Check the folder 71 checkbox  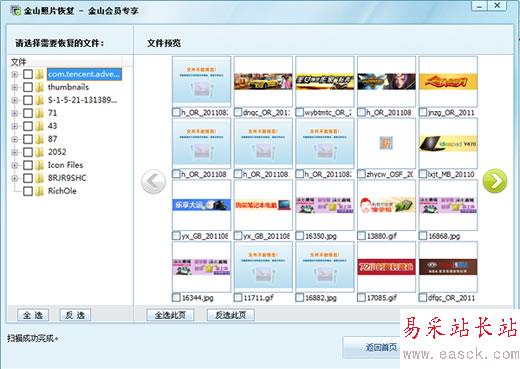pos(28,113)
